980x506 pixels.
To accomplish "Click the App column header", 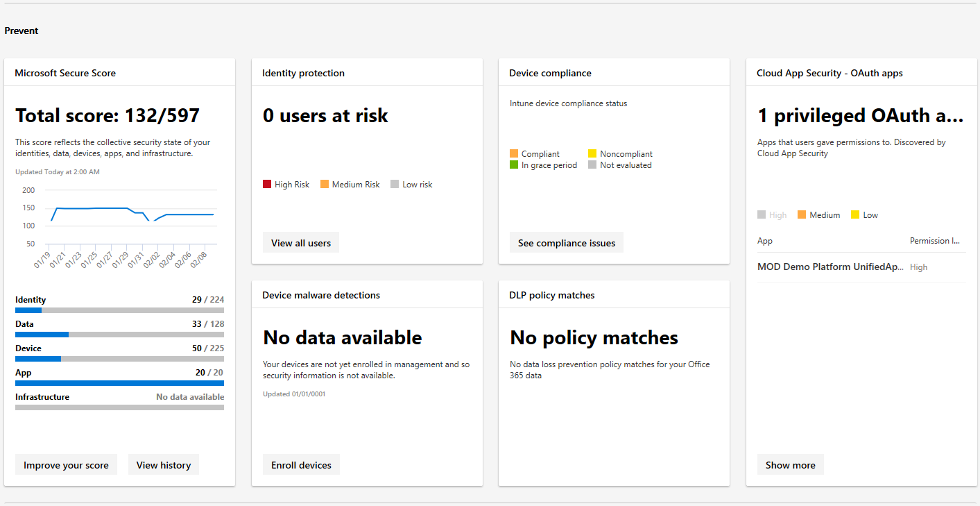I will click(x=765, y=241).
